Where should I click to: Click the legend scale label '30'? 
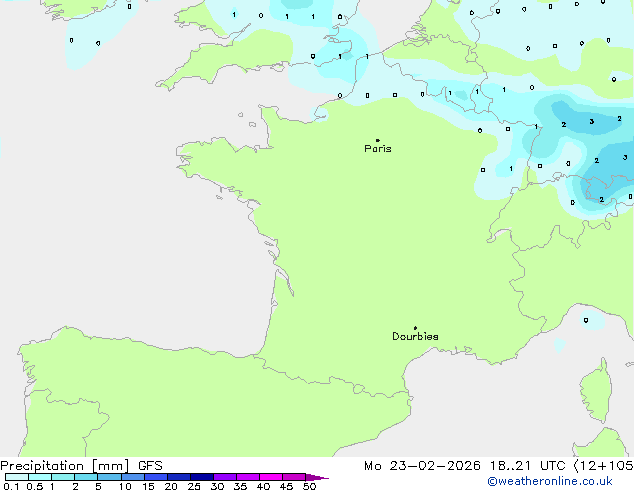coord(217,486)
